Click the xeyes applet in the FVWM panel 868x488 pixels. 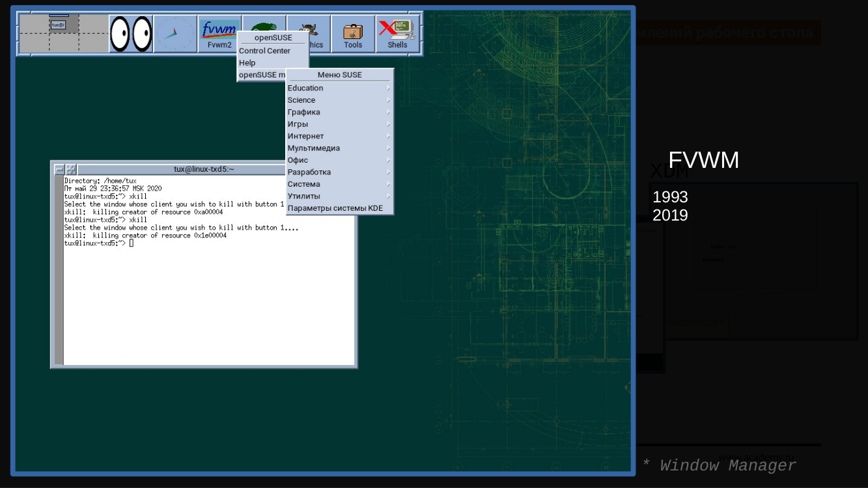tap(131, 34)
